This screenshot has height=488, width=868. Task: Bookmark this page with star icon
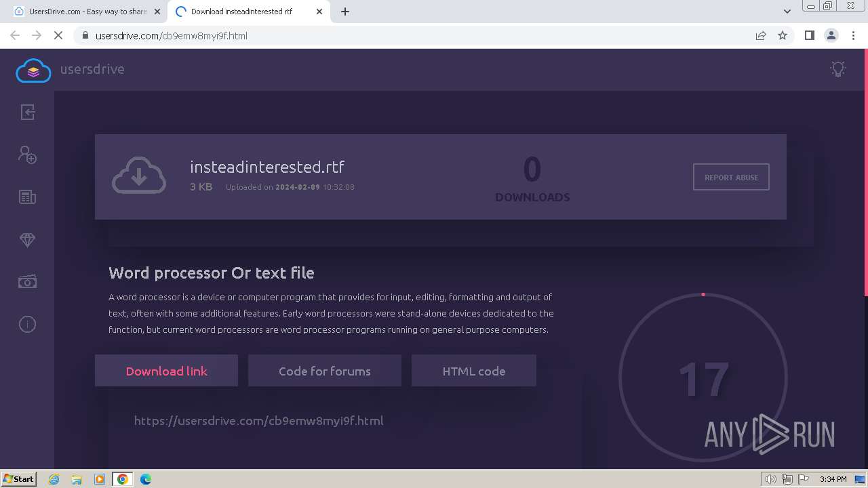pos(783,35)
